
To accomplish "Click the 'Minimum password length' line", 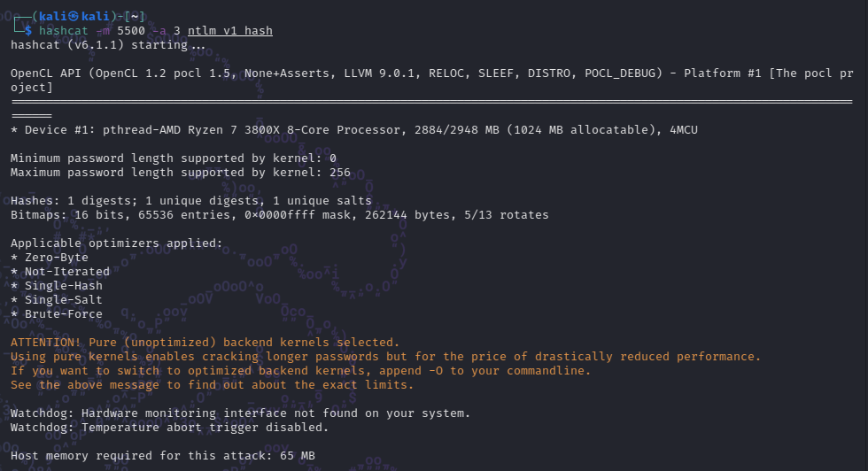I will [174, 158].
